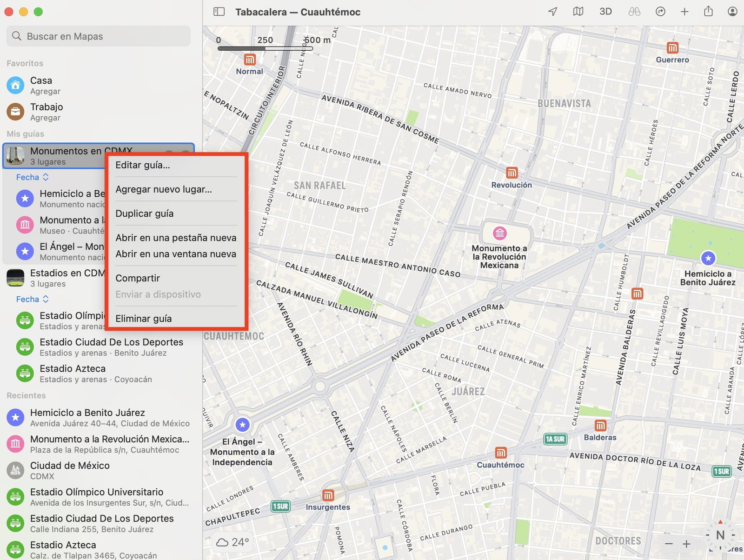The height and width of the screenshot is (560, 744).
Task: Open Look Around binoculars icon
Action: click(634, 12)
